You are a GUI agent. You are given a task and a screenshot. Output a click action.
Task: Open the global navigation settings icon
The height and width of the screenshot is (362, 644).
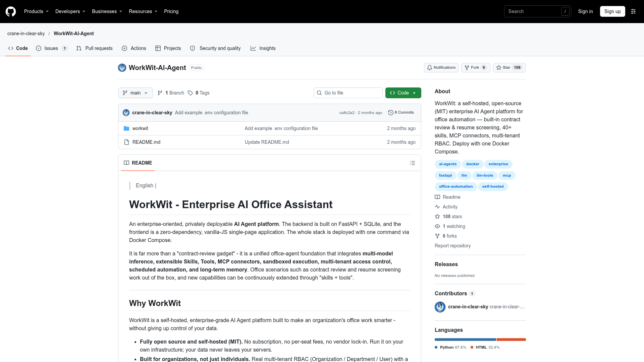[633, 11]
